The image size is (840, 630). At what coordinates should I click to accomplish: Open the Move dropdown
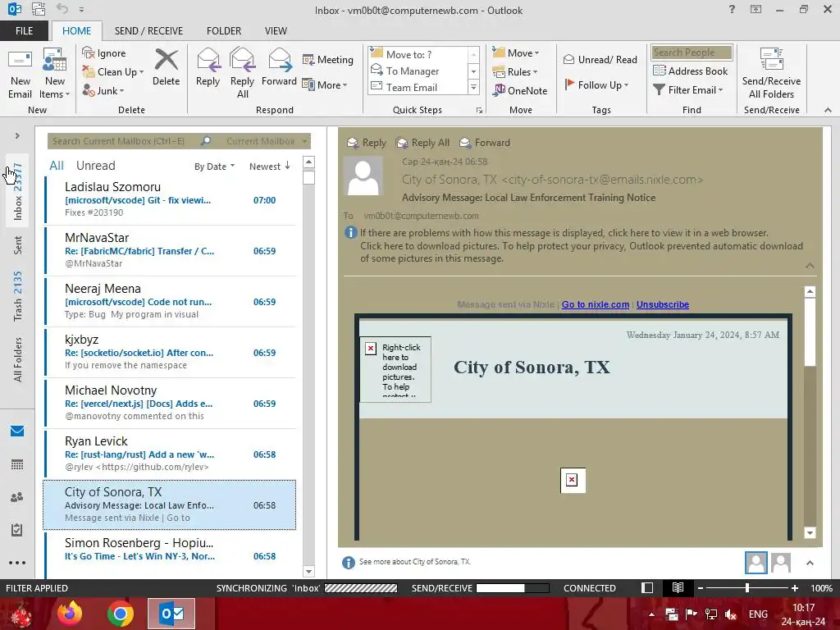coord(515,53)
